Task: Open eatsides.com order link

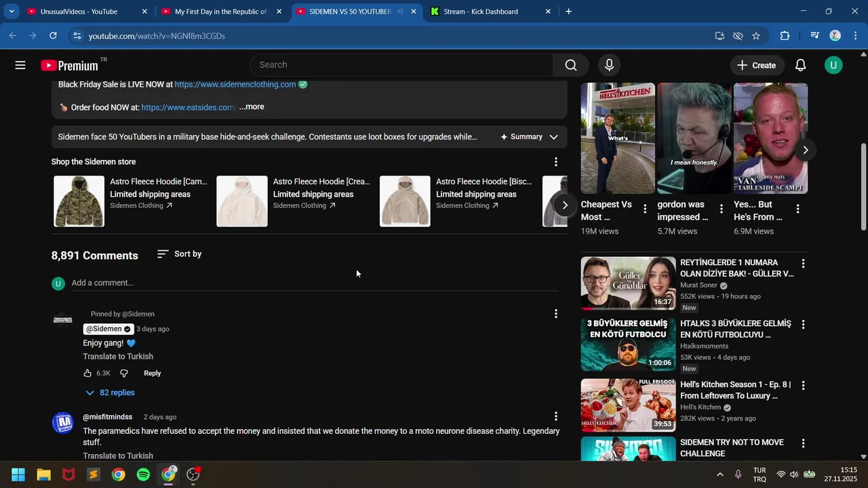Action: click(189, 107)
